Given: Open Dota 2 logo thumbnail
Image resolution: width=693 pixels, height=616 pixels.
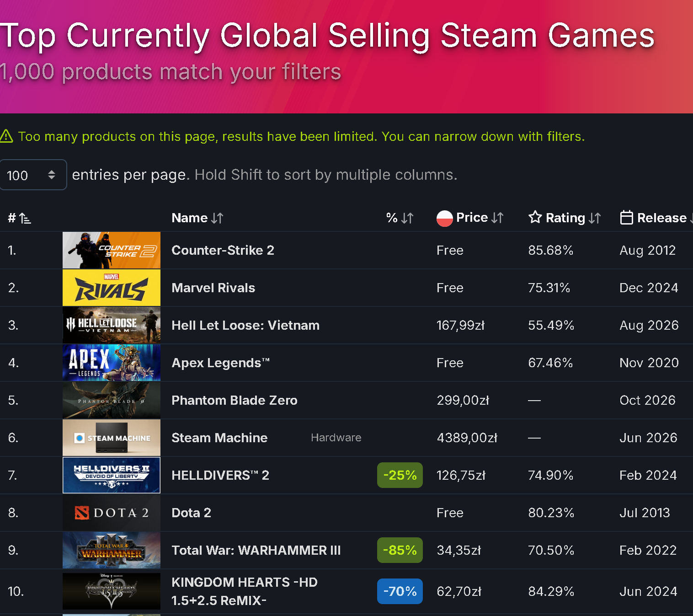Looking at the screenshot, I should tap(112, 513).
